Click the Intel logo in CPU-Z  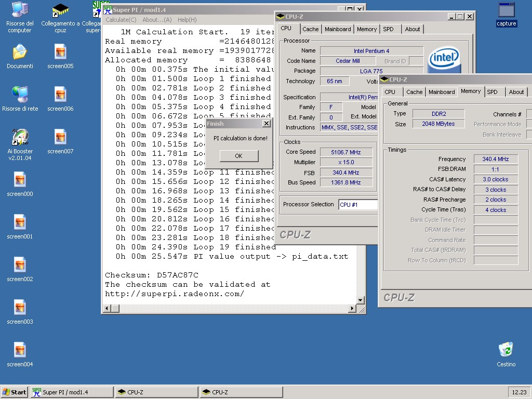[x=444, y=59]
